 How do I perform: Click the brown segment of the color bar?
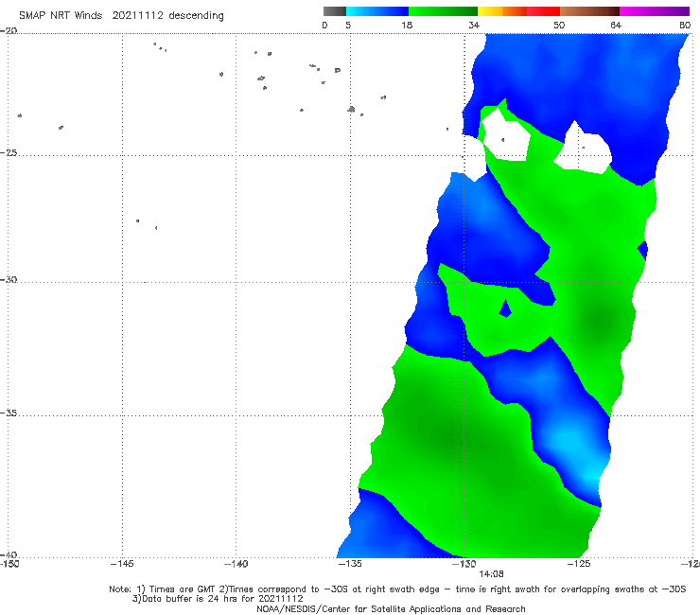589,11
